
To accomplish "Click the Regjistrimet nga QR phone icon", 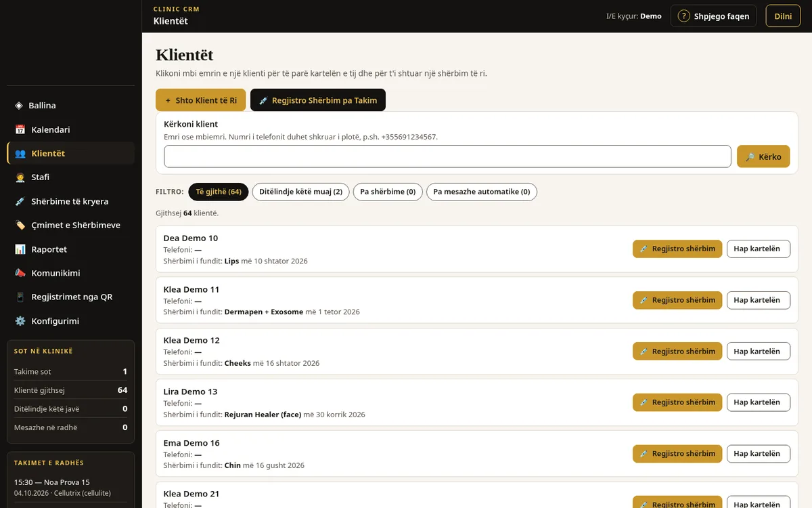I will pos(20,297).
